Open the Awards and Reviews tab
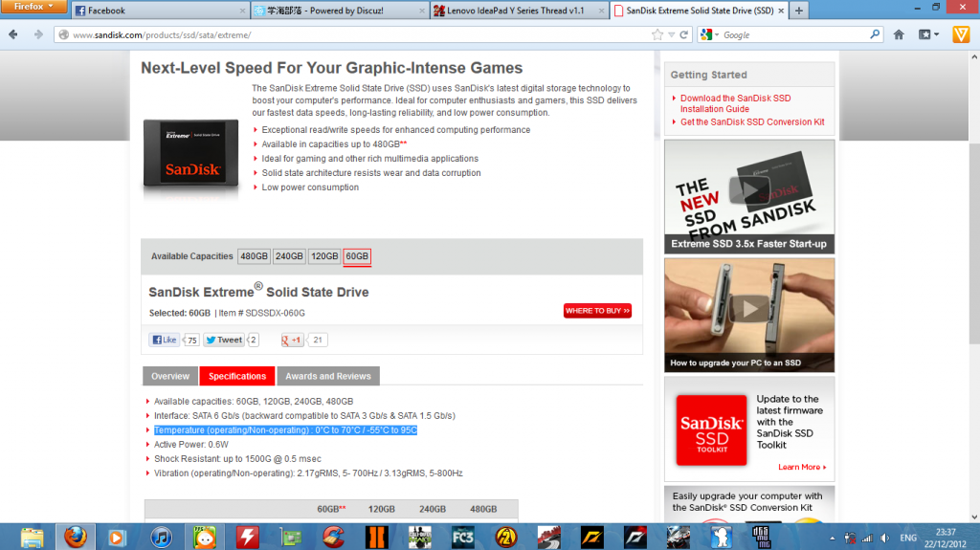 (328, 376)
